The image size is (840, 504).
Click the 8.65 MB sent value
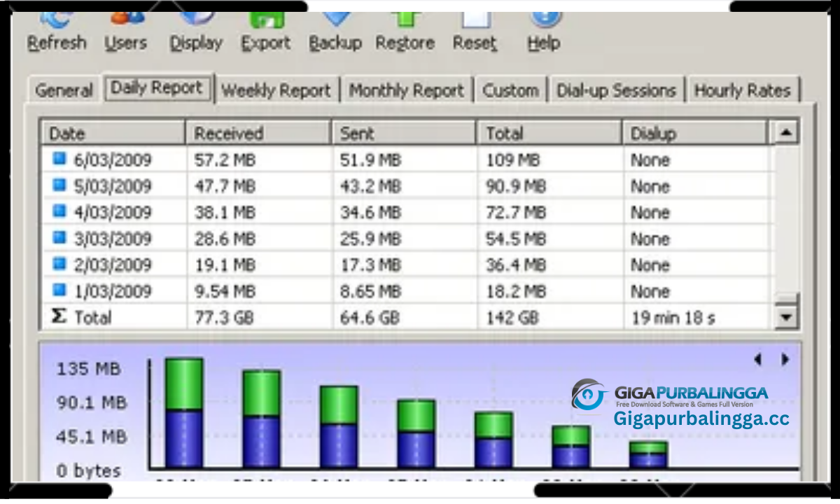coord(370,291)
